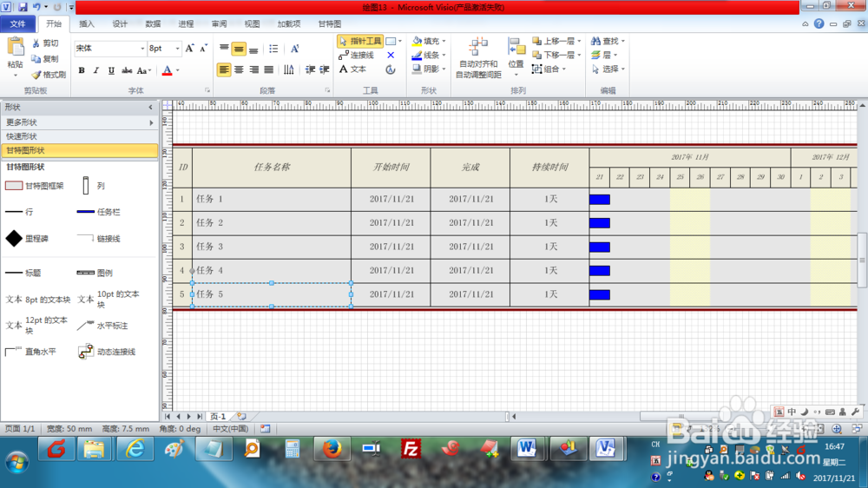Toggle Justify paragraph alignment
The width and height of the screenshot is (868, 488).
pyautogui.click(x=268, y=69)
